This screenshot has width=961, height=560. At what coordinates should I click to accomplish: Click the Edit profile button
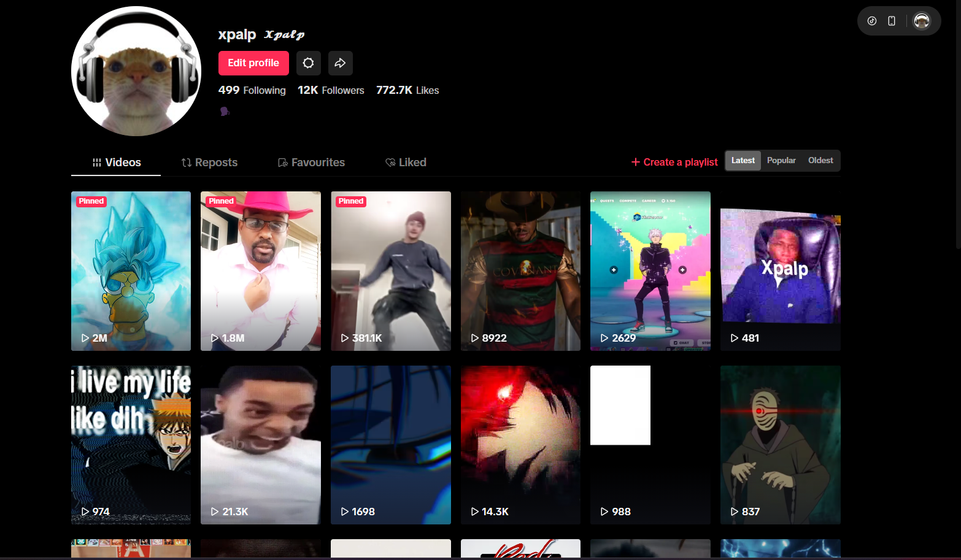253,63
